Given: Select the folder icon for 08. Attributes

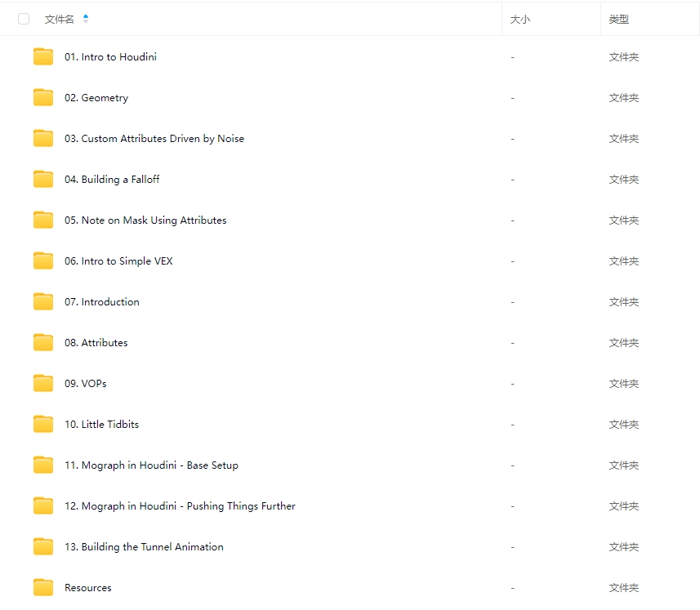Looking at the screenshot, I should coord(43,342).
